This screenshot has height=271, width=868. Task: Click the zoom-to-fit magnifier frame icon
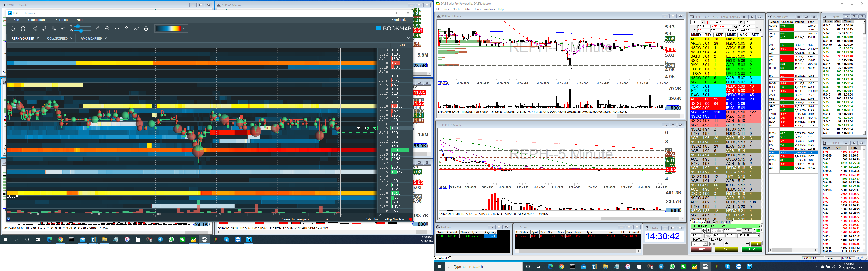click(23, 29)
